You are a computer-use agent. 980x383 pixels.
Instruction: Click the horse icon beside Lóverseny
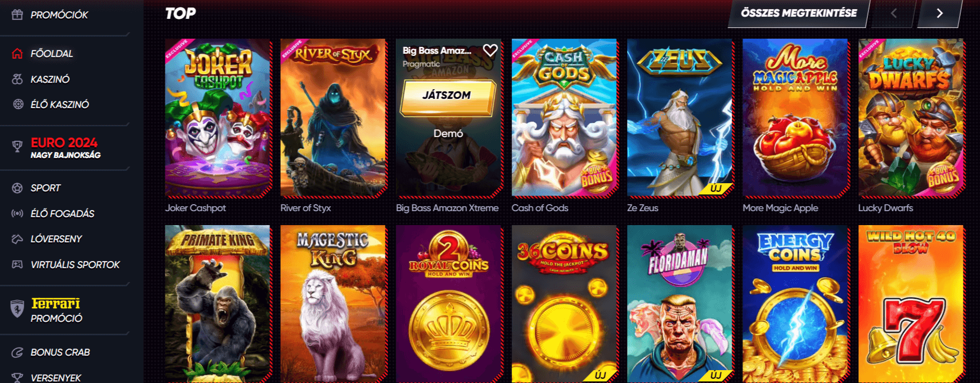[x=17, y=239]
